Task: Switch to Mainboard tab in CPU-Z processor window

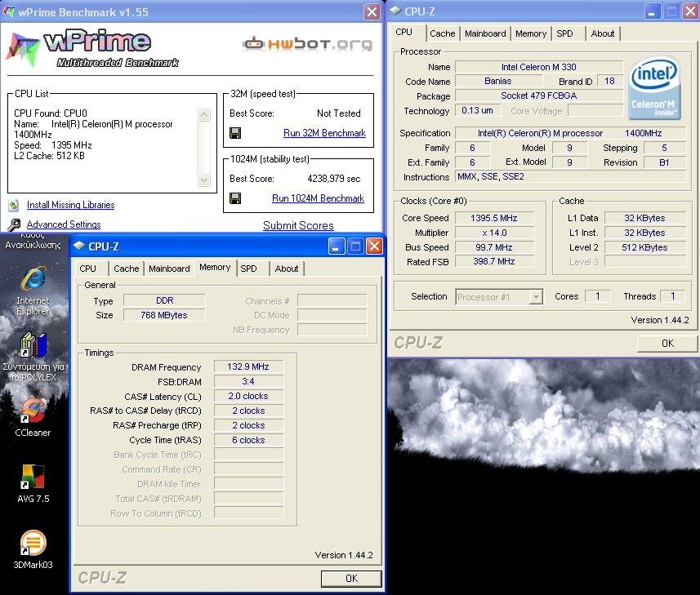Action: 485,33
